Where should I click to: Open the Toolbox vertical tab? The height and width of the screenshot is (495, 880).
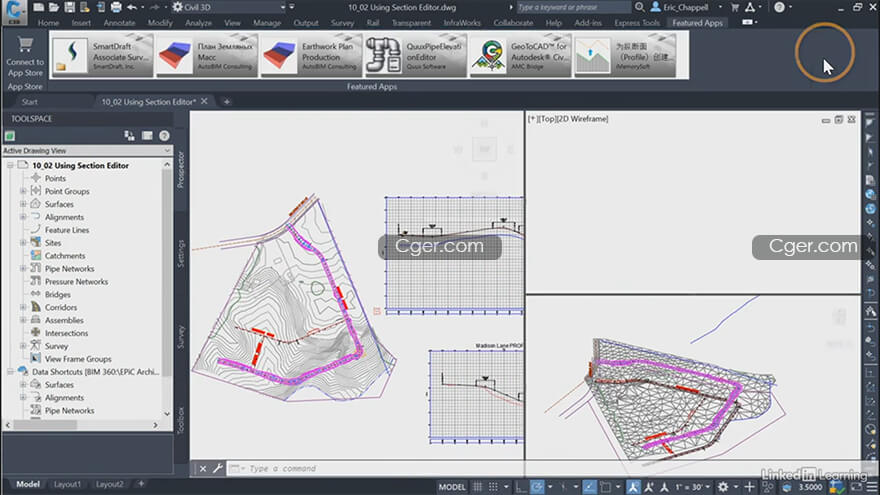(181, 421)
